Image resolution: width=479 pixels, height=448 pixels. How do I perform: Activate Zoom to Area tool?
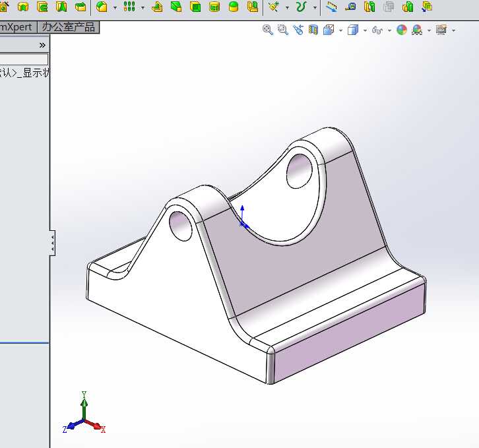[x=283, y=30]
